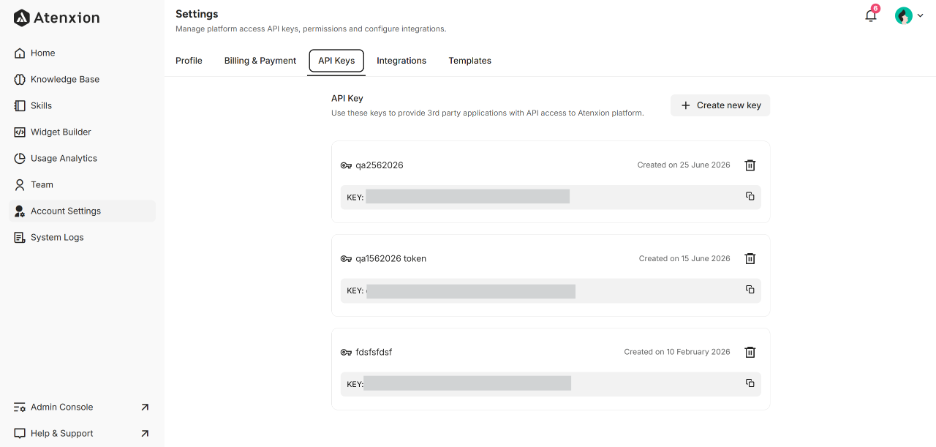This screenshot has height=447, width=936.
Task: Click the Home house icon
Action: pyautogui.click(x=20, y=53)
